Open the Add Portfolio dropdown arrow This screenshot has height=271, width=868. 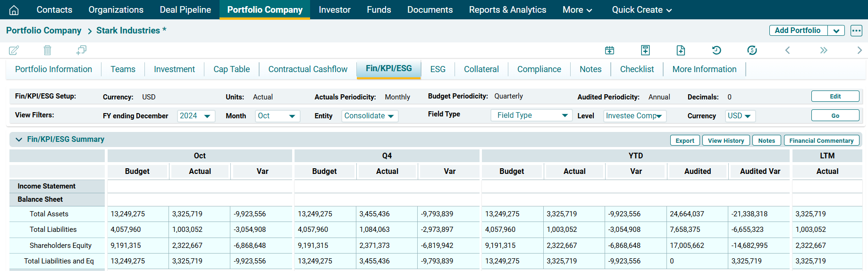[836, 31]
